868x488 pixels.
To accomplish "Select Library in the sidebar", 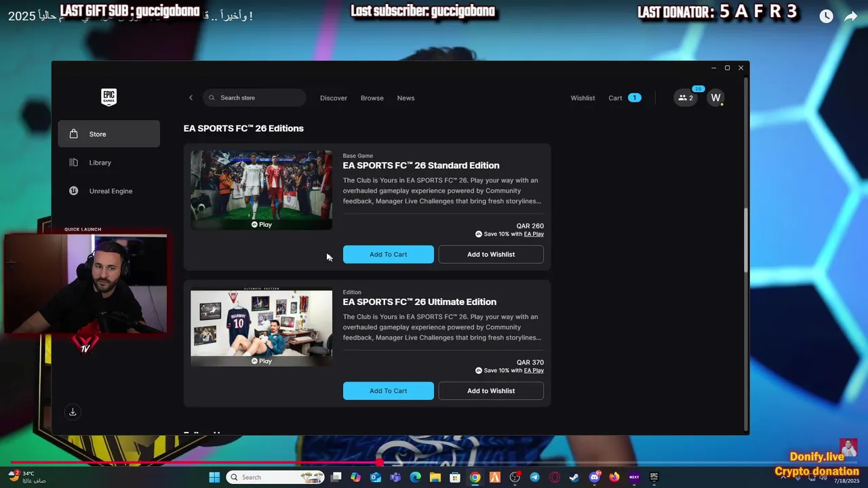I will tap(108, 163).
